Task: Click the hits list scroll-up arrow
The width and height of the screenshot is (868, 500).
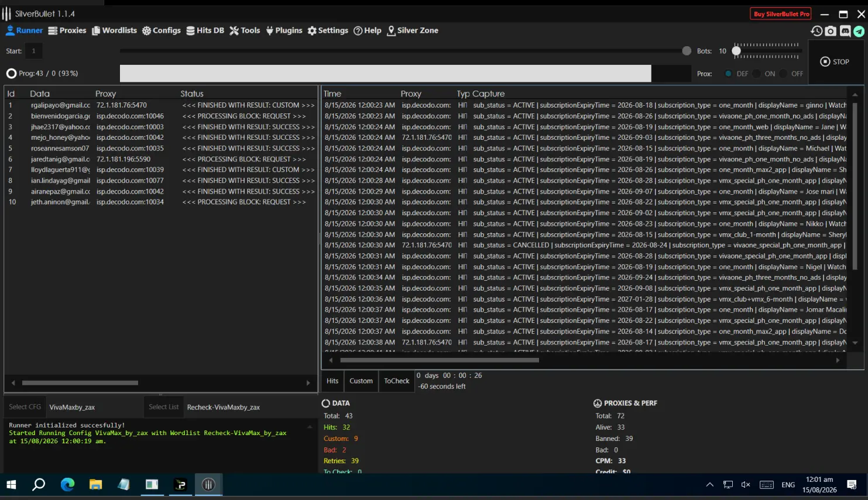Action: pyautogui.click(x=855, y=94)
